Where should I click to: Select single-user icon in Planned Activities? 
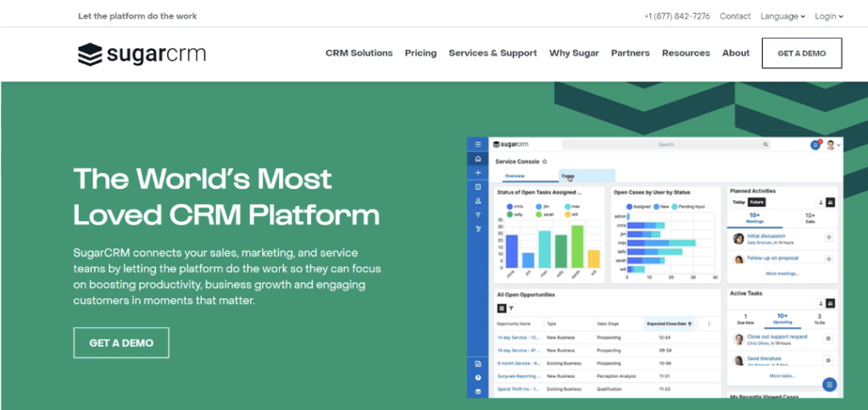[821, 202]
